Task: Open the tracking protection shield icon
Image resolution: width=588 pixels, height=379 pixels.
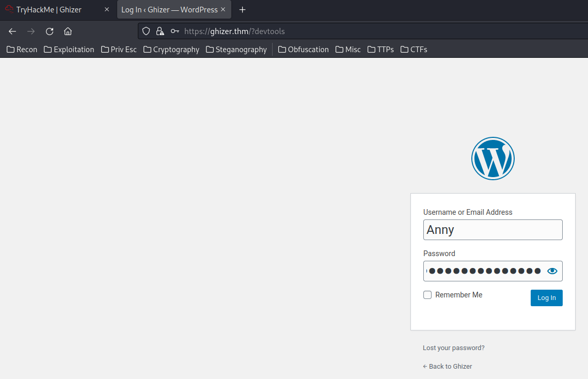Action: [146, 31]
